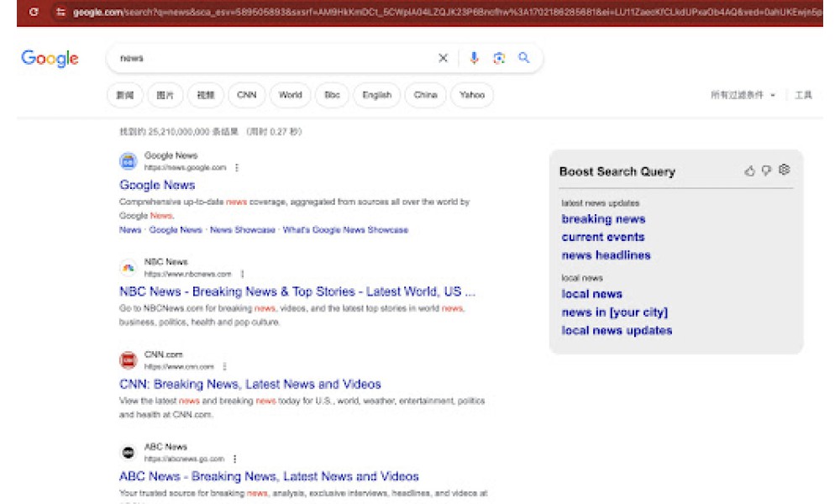Choose the 'local news updates' boost suggestion

[617, 330]
